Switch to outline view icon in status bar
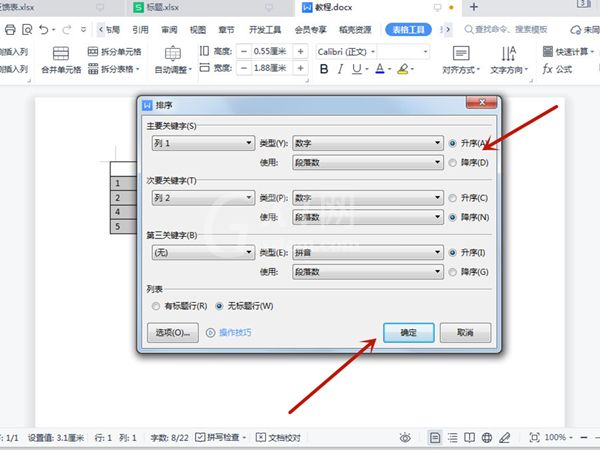This screenshot has width=600, height=450. click(x=453, y=437)
